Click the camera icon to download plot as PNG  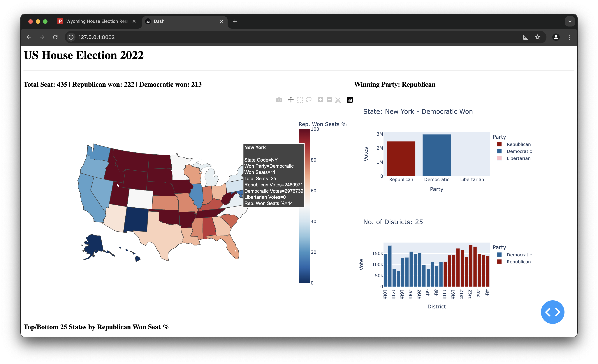pyautogui.click(x=279, y=100)
